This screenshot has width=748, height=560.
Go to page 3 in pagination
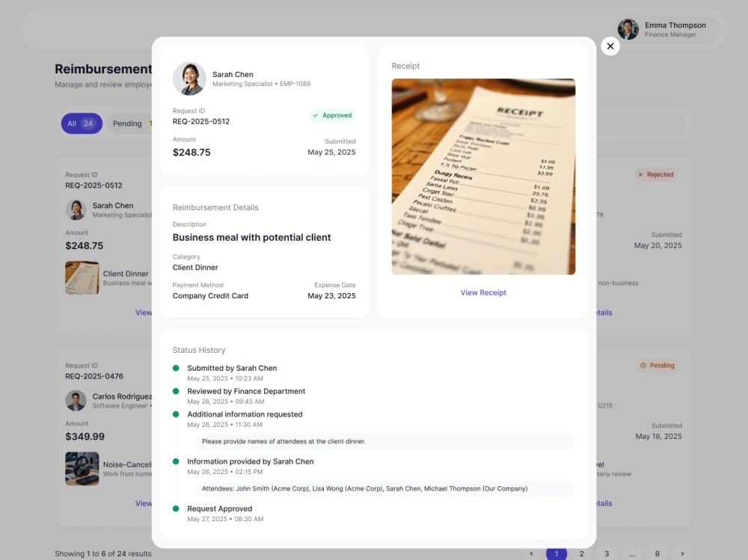pyautogui.click(x=607, y=553)
